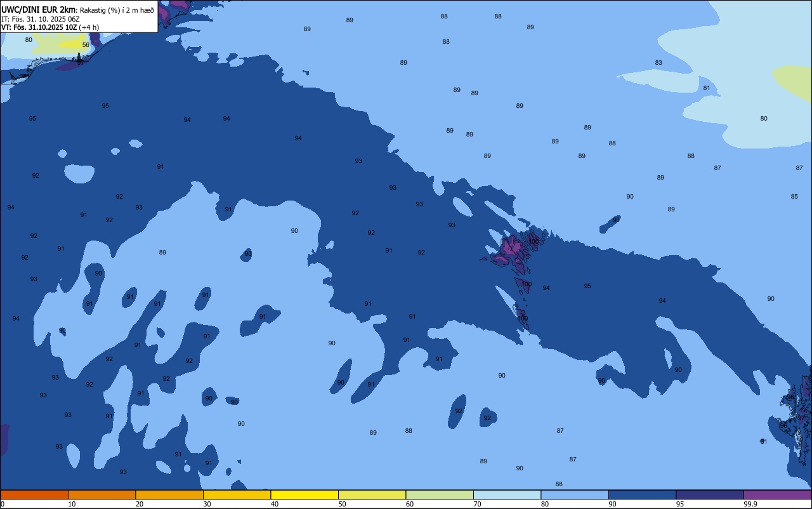Click the "50" tick label on color scale
The width and height of the screenshot is (812, 509).
coord(343,504)
